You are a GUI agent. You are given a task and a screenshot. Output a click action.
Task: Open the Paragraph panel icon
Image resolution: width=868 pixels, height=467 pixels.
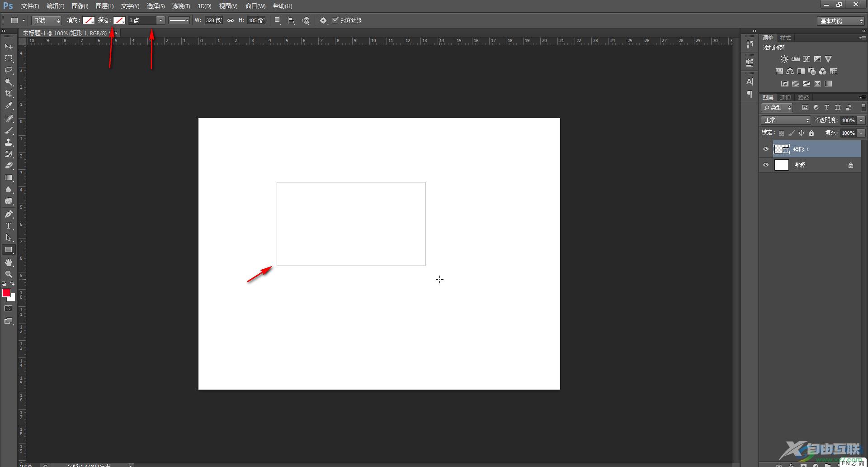pos(750,94)
